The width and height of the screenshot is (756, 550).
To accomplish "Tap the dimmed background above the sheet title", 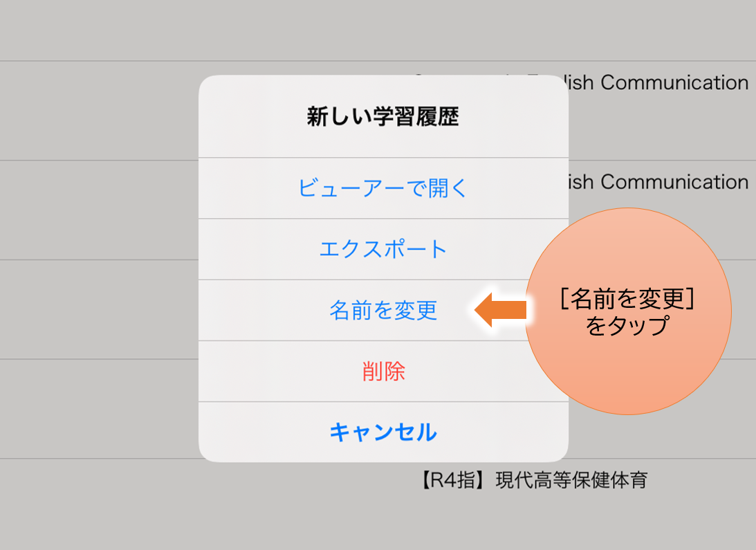I will point(383,35).
